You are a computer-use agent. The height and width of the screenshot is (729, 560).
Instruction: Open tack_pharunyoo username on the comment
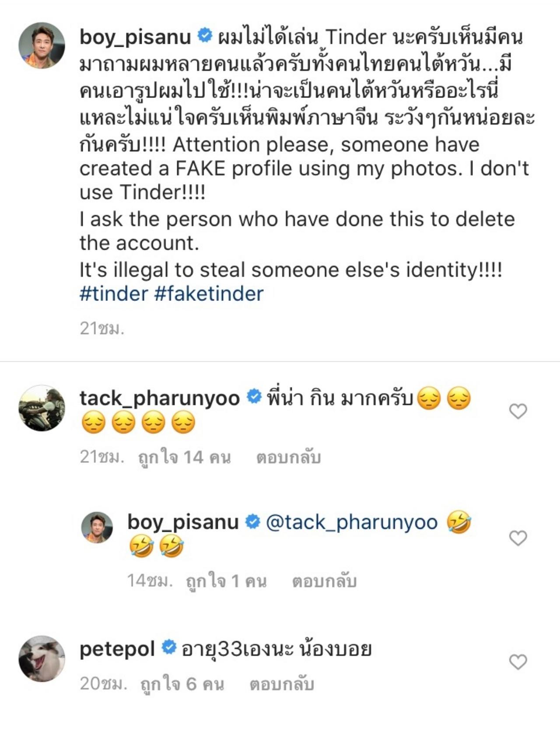[x=160, y=398]
